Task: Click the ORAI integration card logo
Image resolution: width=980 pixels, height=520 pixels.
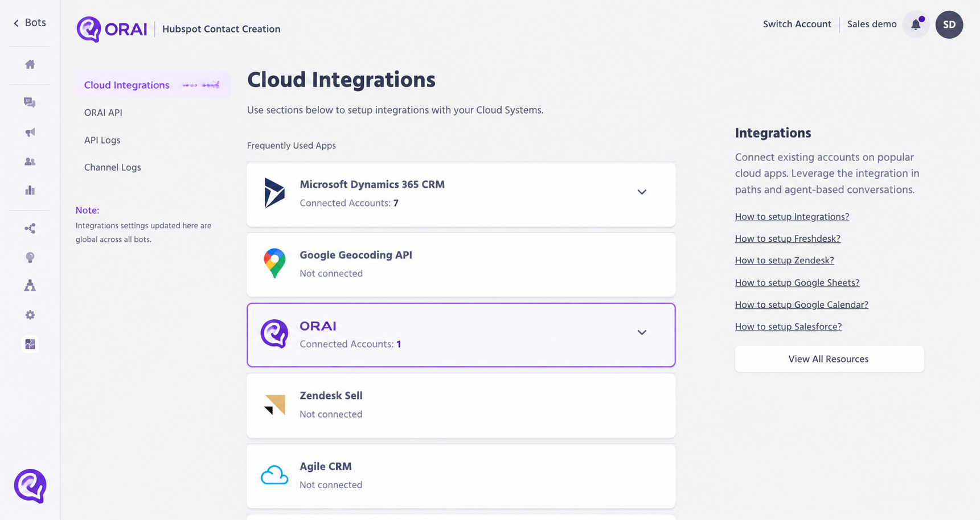Action: tap(274, 334)
